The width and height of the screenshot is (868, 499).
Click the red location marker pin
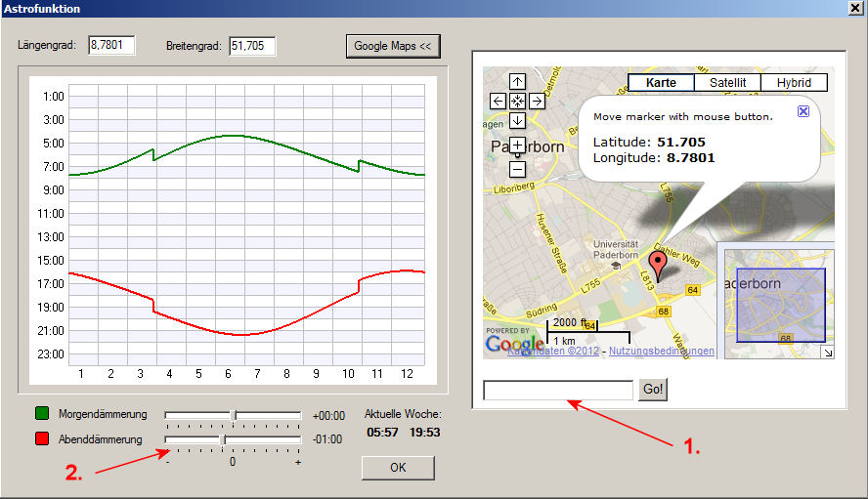click(x=658, y=263)
